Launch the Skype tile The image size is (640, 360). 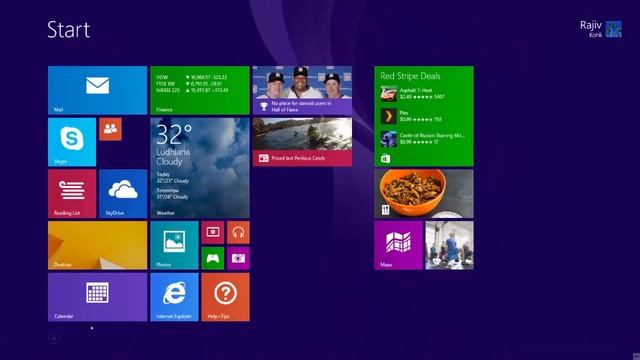tap(72, 142)
